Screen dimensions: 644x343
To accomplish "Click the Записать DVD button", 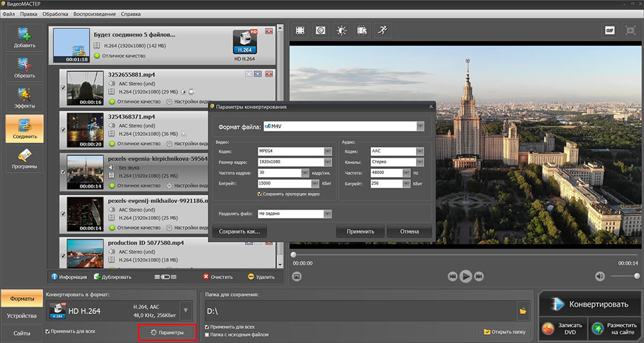I will (x=563, y=329).
